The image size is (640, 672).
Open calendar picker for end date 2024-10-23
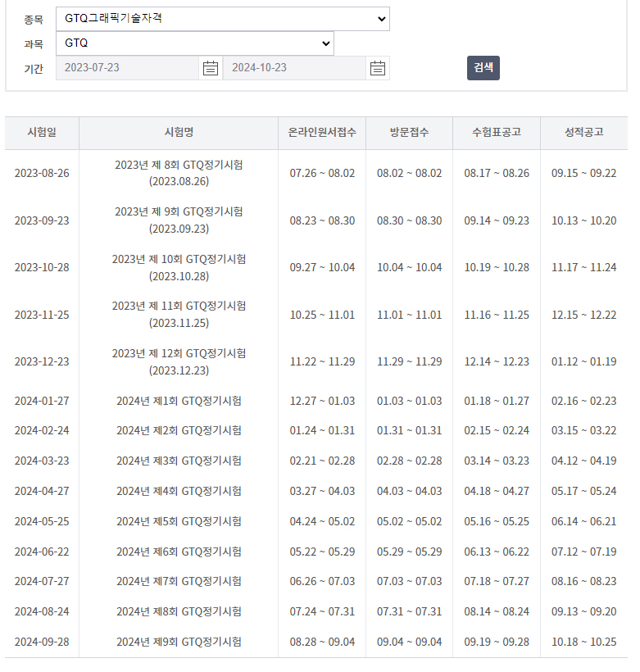[377, 68]
